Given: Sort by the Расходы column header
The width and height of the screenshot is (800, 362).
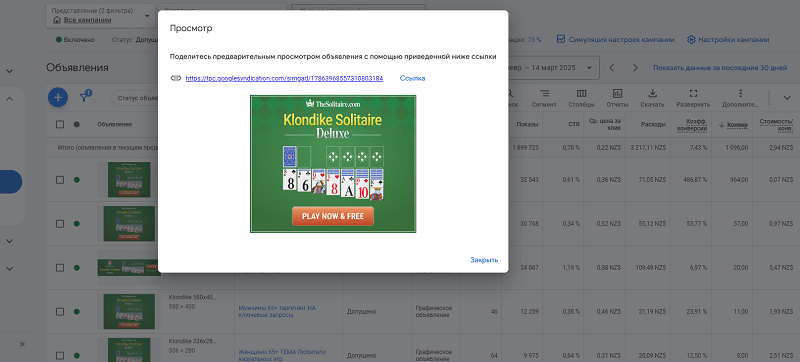Looking at the screenshot, I should [x=654, y=124].
